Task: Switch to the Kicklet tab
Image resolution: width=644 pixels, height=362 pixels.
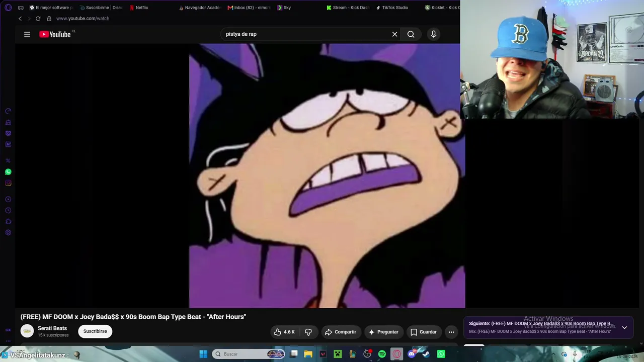Action: (x=442, y=8)
